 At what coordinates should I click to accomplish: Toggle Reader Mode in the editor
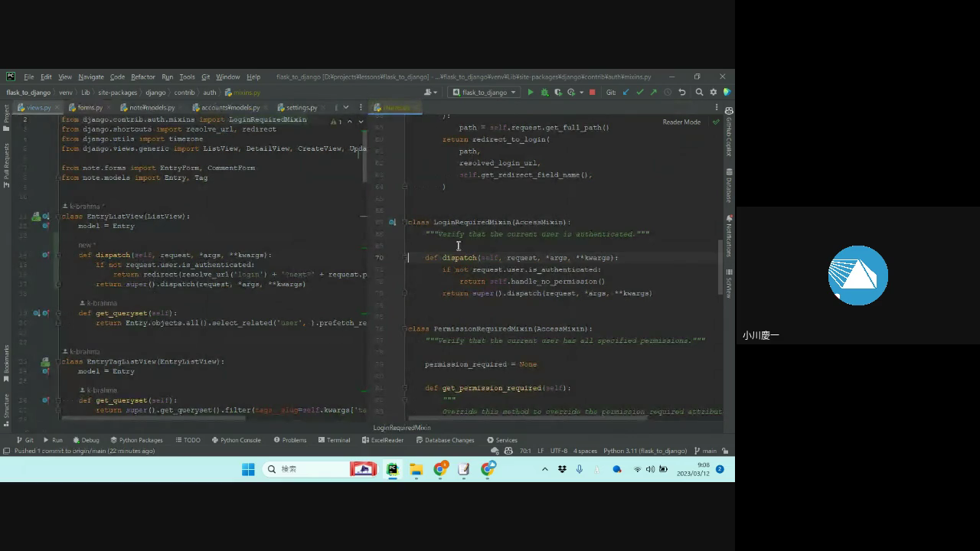[x=681, y=122]
